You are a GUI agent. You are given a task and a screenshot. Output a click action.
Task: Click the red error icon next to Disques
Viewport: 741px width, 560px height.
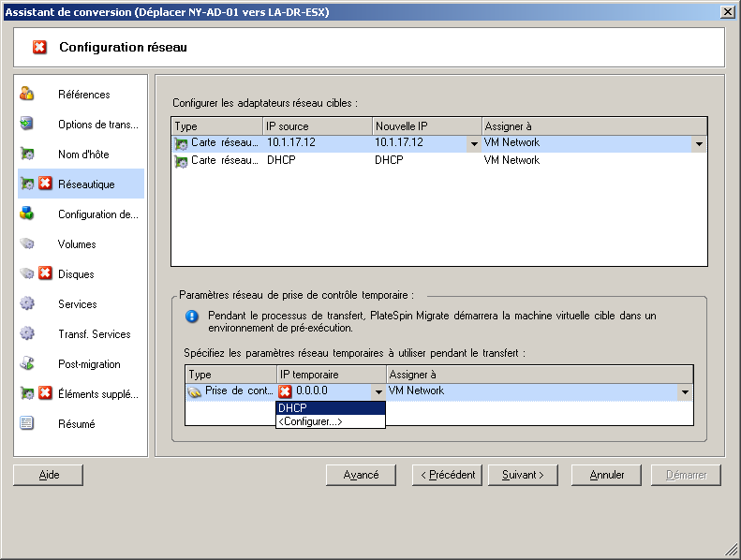[45, 273]
